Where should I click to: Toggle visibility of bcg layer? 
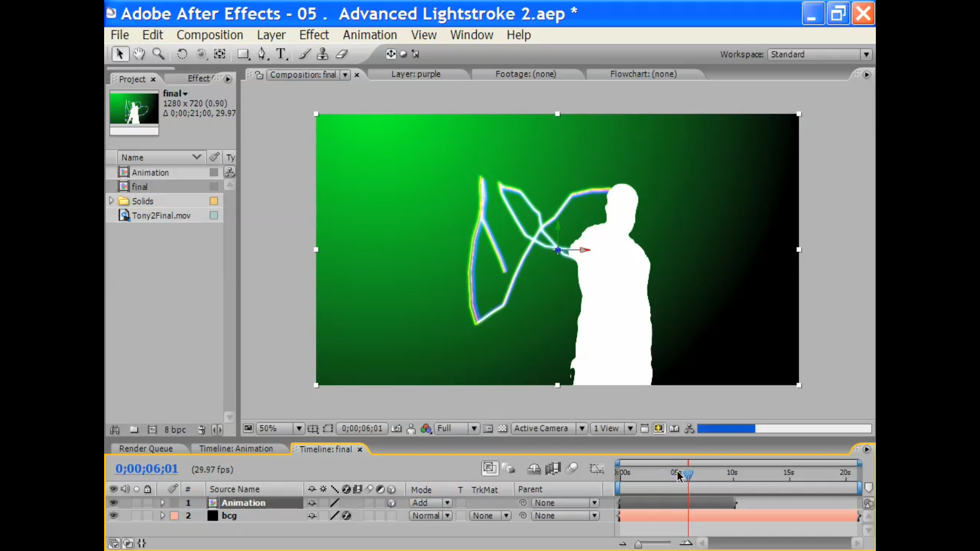click(x=113, y=515)
